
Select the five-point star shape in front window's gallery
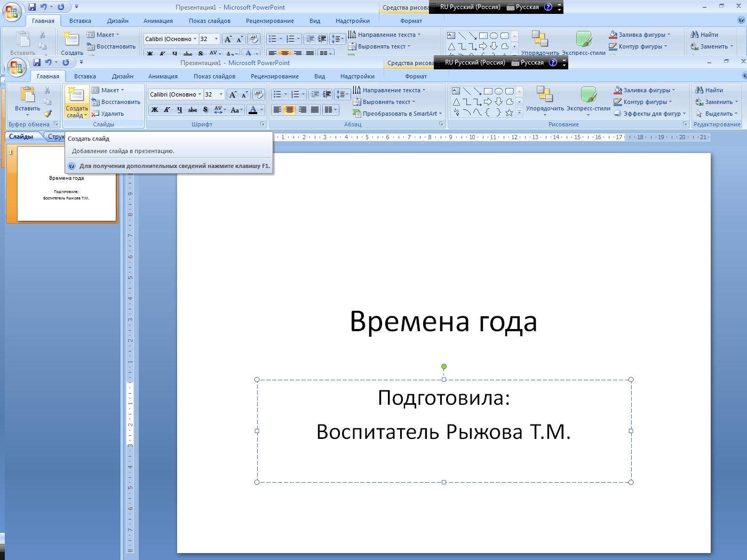click(509, 113)
